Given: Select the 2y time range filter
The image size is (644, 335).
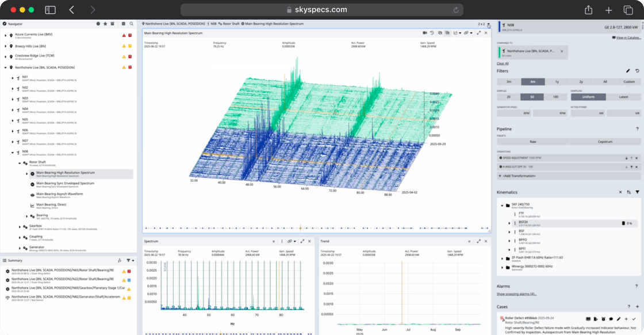Looking at the screenshot, I should (x=581, y=82).
